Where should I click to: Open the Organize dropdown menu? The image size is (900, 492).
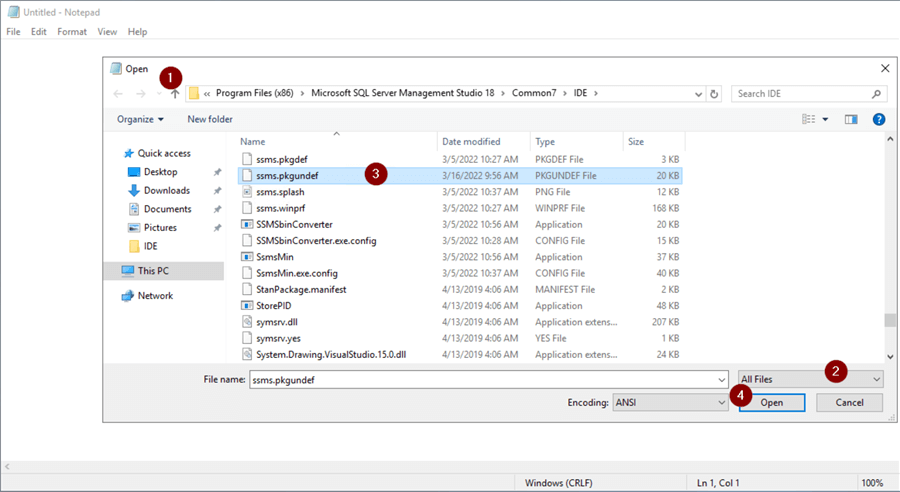140,119
